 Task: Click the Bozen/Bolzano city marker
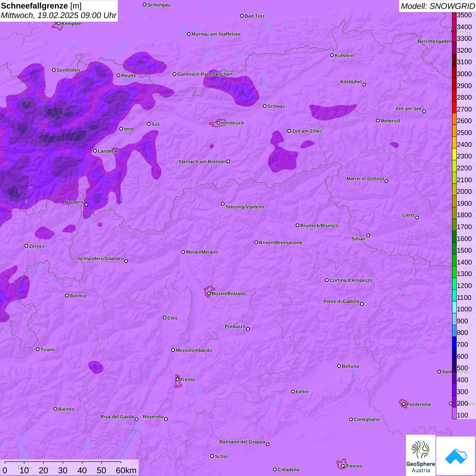[209, 293]
